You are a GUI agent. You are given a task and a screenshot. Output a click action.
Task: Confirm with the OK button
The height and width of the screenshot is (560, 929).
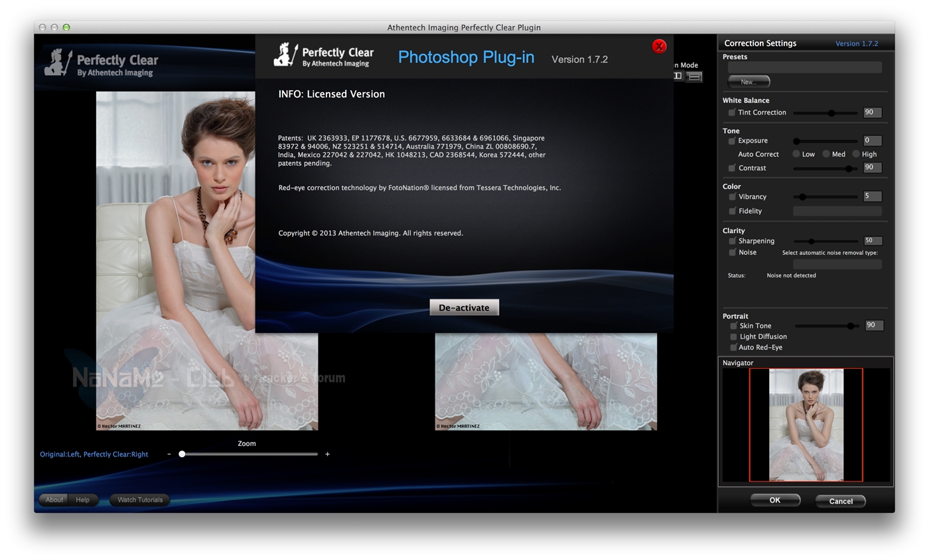774,500
